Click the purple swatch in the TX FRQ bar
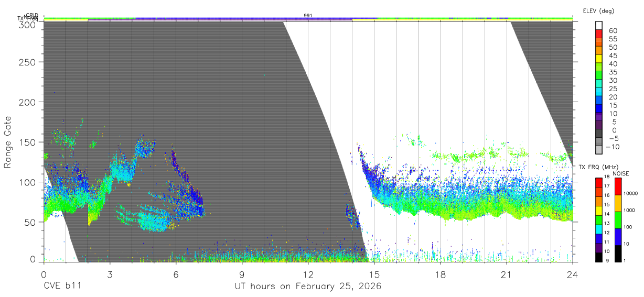This screenshot has width=644, height=297. pos(599,249)
